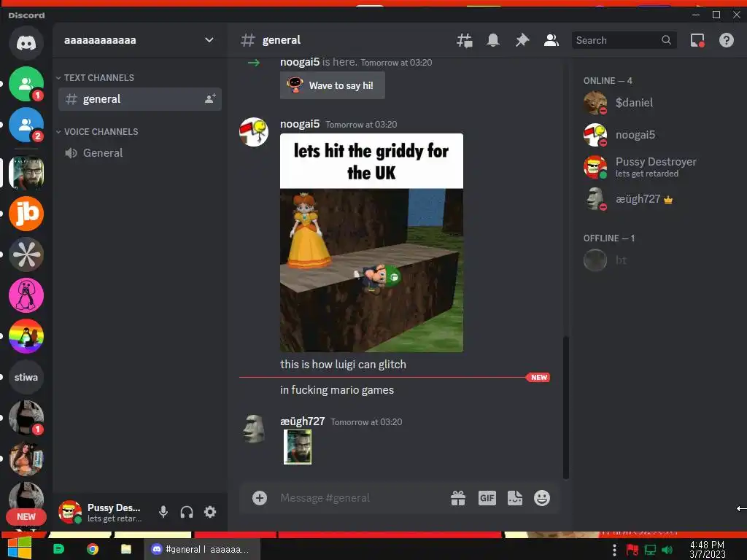Click the red NEW messages marker in chat
The height and width of the screenshot is (560, 747).
coord(538,377)
